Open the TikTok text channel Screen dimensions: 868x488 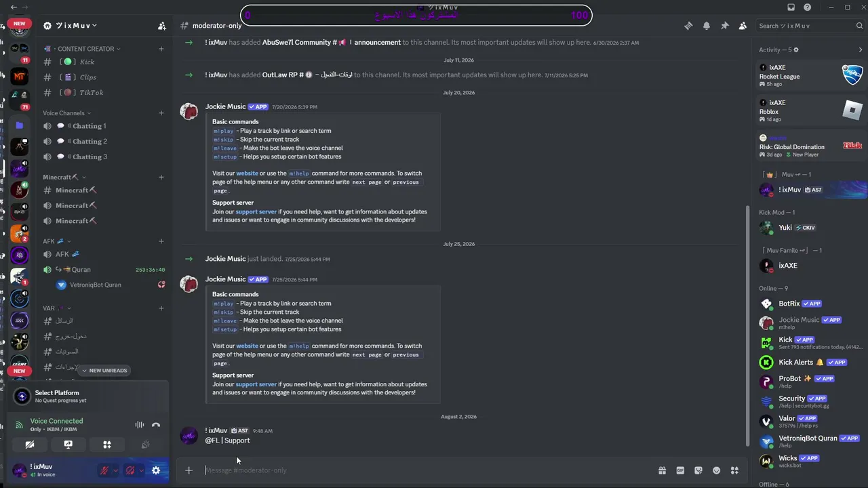pyautogui.click(x=104, y=92)
